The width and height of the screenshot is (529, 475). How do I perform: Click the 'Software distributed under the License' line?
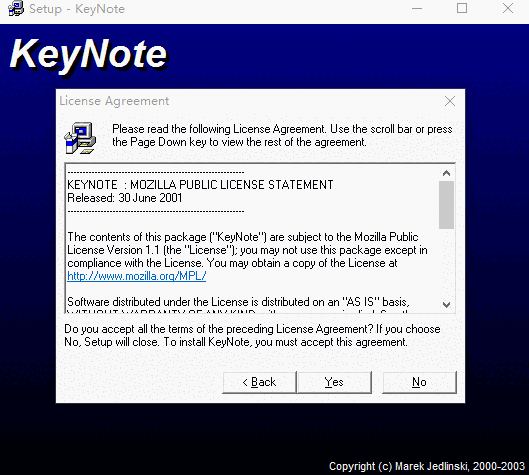pyautogui.click(x=238, y=302)
